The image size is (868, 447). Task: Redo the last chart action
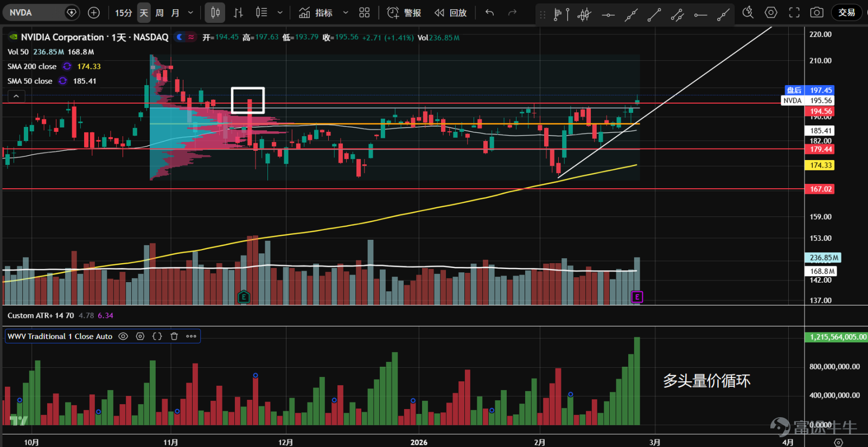[x=512, y=12]
